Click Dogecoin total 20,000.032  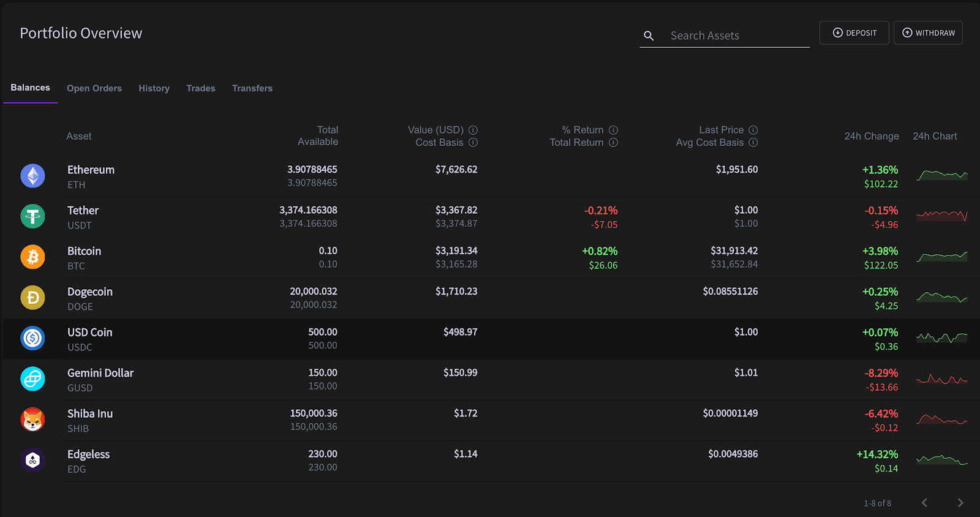(314, 291)
